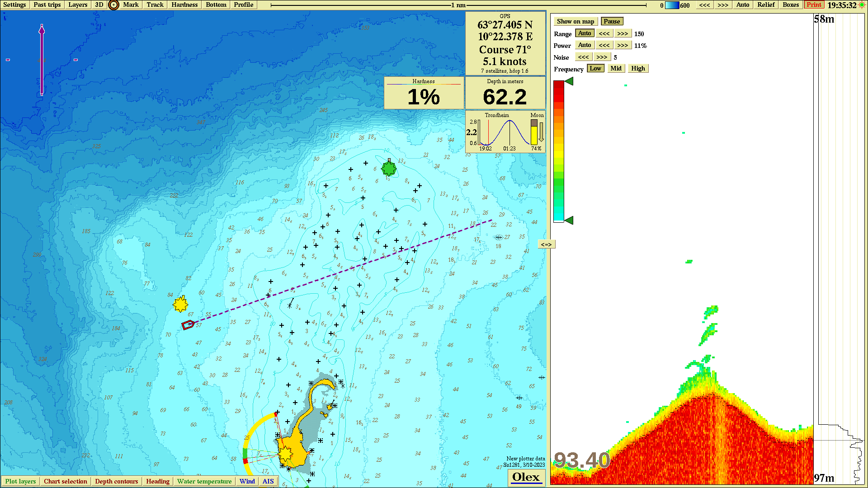868x488 pixels.
Task: Click the green buoy marker on the chart
Action: click(x=389, y=169)
